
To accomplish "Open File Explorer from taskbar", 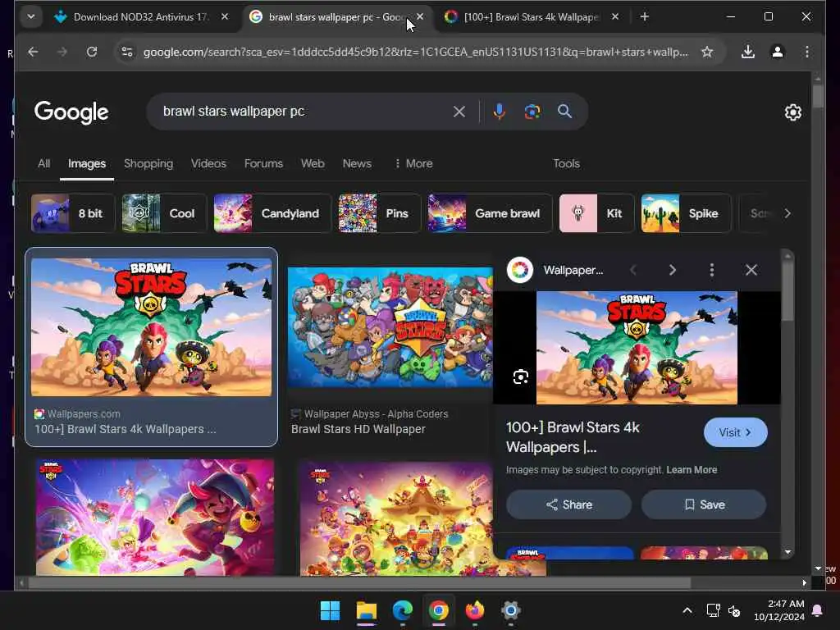I will [x=367, y=610].
